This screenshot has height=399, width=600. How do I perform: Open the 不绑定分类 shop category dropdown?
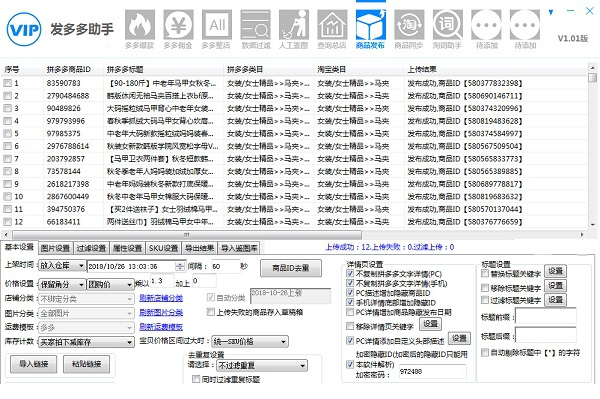click(86, 299)
